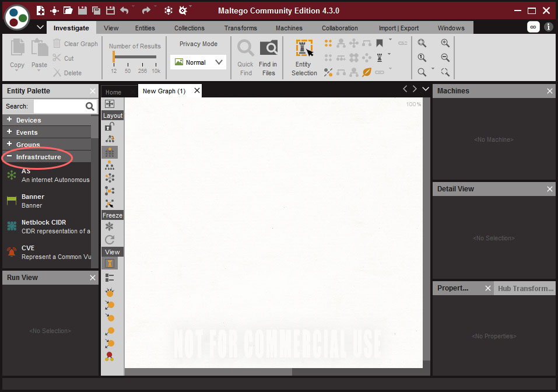558x392 pixels.
Task: Open the Maltego application logo menu
Action: click(16, 17)
